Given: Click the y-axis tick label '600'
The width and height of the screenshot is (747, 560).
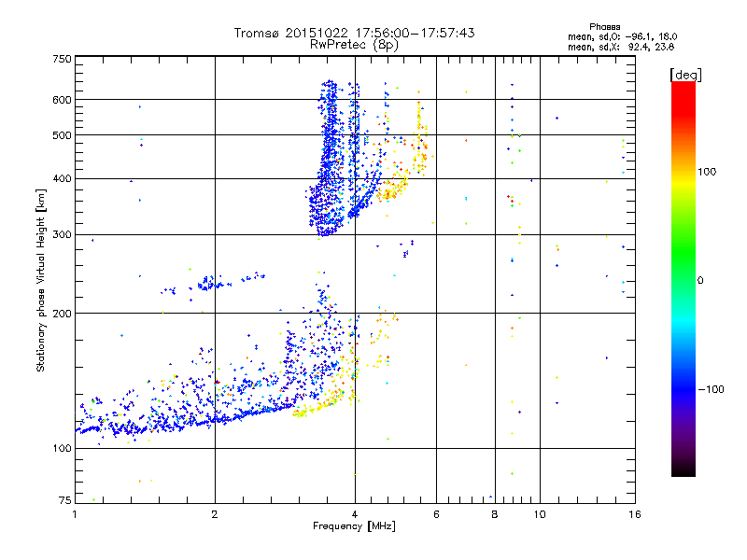Looking at the screenshot, I should pos(62,100).
